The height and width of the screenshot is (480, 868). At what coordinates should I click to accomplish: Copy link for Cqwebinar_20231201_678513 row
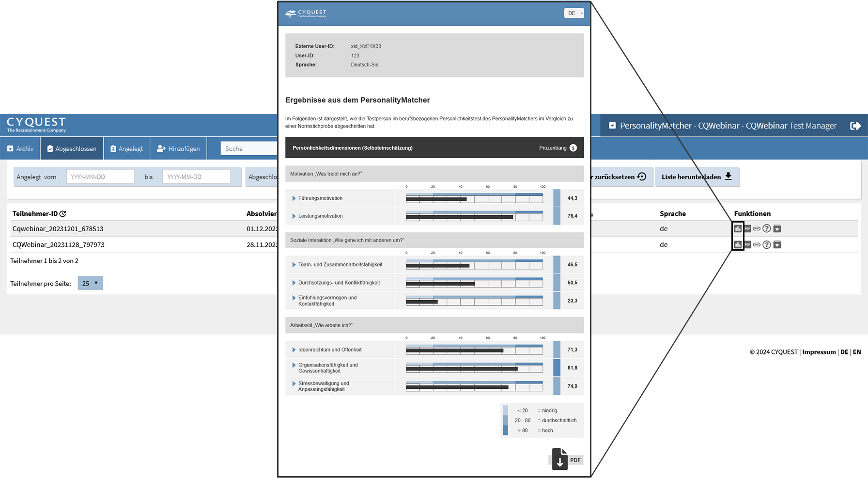click(757, 228)
